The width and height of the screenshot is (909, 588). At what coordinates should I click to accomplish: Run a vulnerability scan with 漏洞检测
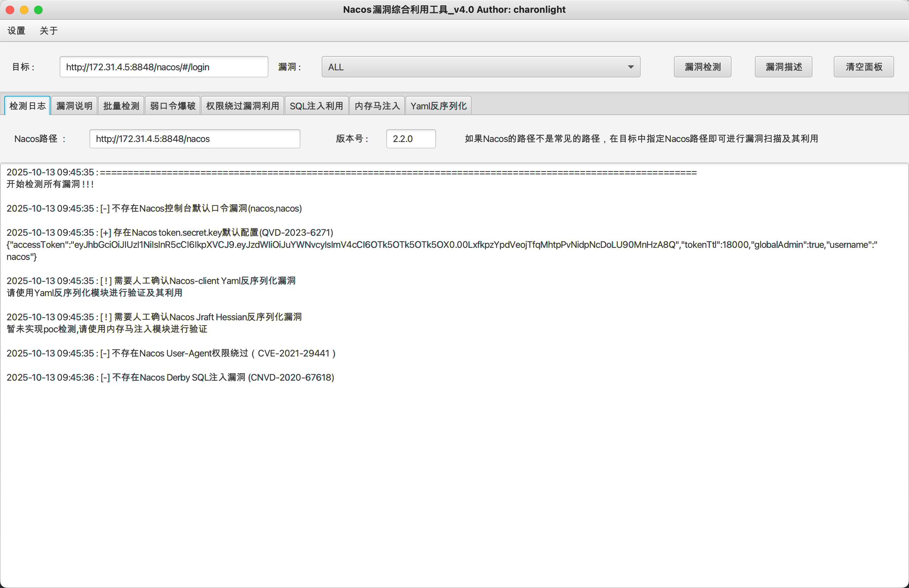click(702, 66)
